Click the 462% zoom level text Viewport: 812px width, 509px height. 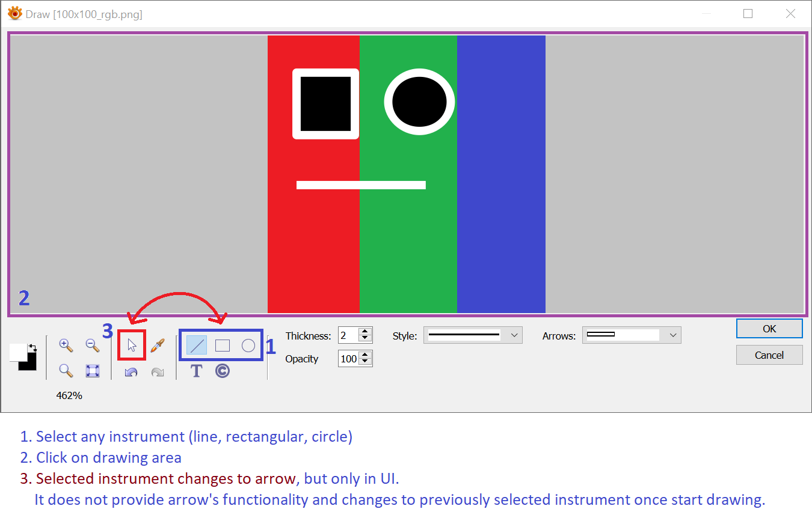(69, 395)
